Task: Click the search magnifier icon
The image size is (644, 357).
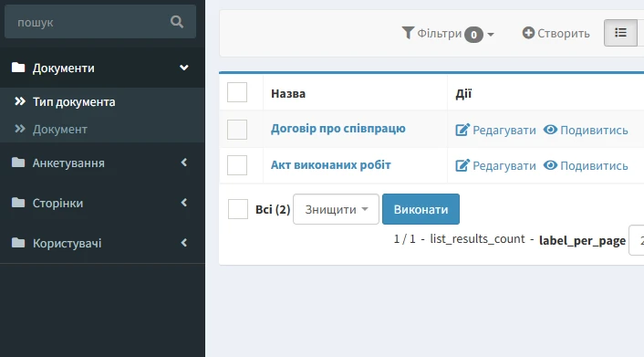Action: [x=177, y=22]
